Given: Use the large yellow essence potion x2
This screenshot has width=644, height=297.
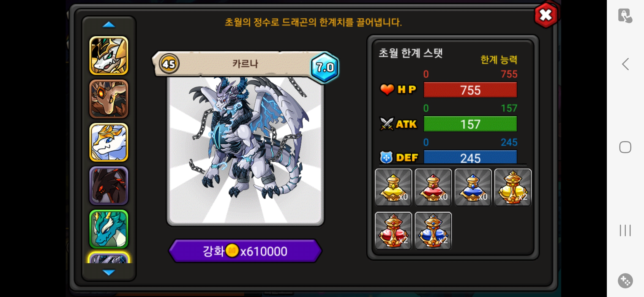Looking at the screenshot, I should 513,187.
